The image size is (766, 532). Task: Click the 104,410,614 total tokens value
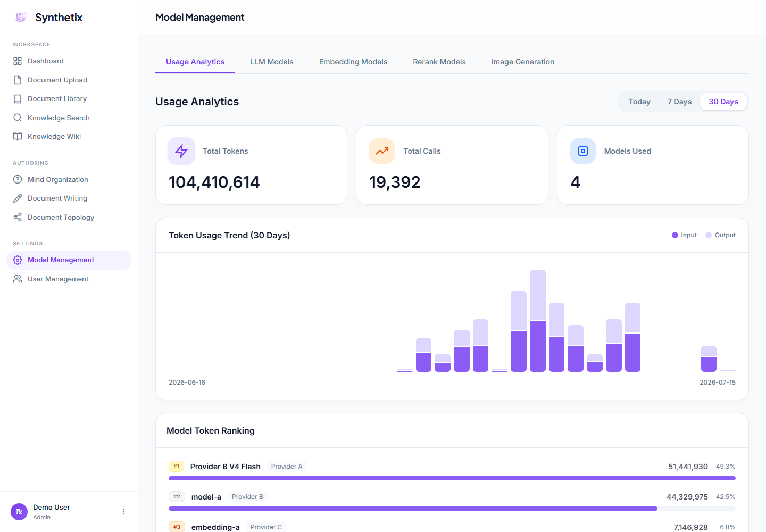pos(214,182)
